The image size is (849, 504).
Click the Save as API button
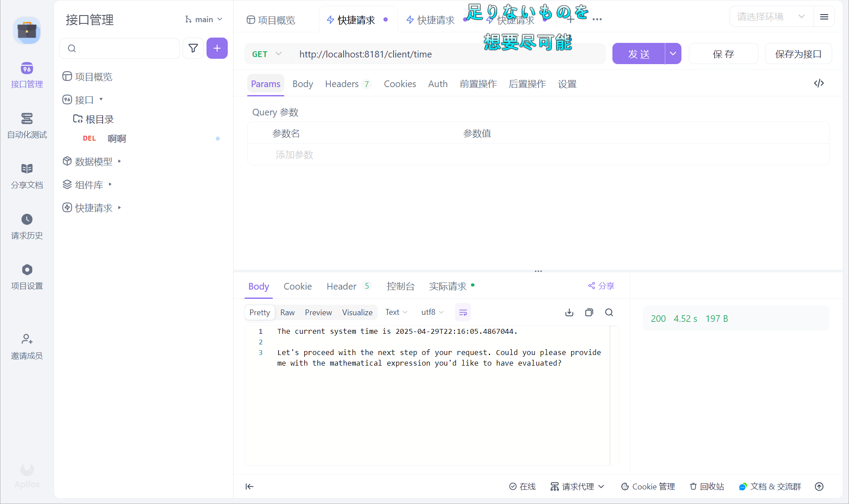(x=798, y=54)
